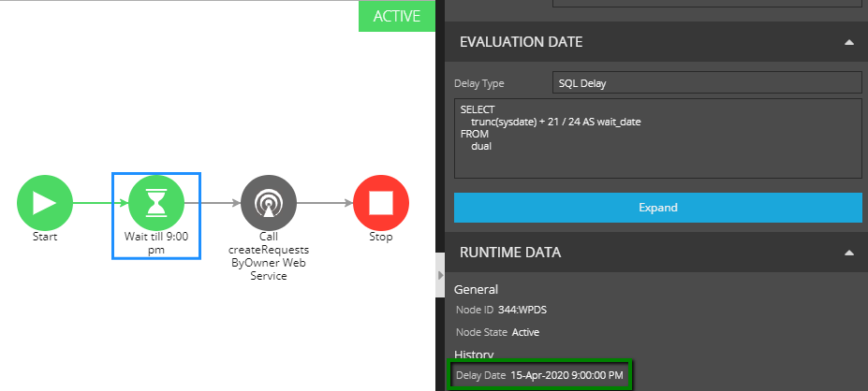This screenshot has height=391, width=868.
Task: Collapse the Evaluation Date section arrow
Action: click(x=848, y=42)
